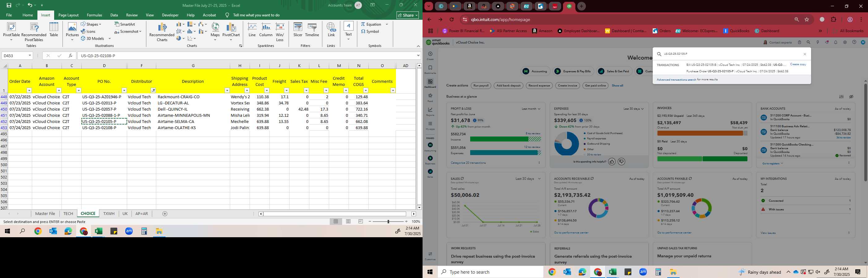Expand Excel Name Box dropdown
The width and height of the screenshot is (868, 278).
pos(30,56)
